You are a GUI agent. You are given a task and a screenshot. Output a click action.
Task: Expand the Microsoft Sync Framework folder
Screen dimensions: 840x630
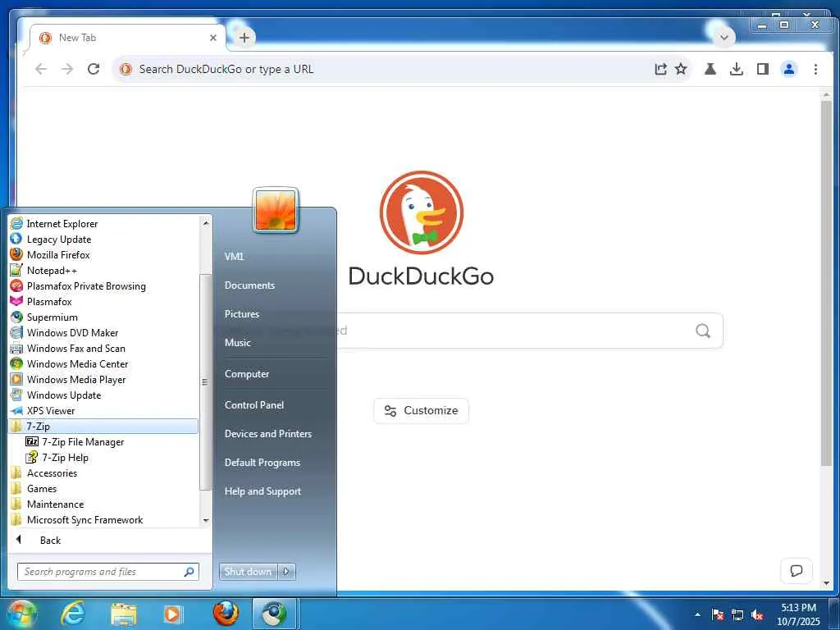click(x=104, y=519)
